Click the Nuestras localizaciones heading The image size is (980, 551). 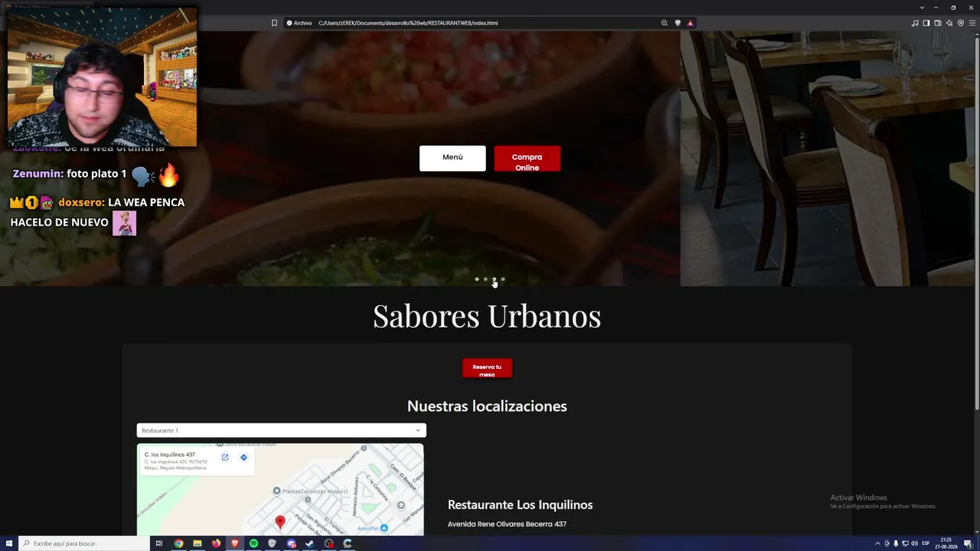[487, 406]
